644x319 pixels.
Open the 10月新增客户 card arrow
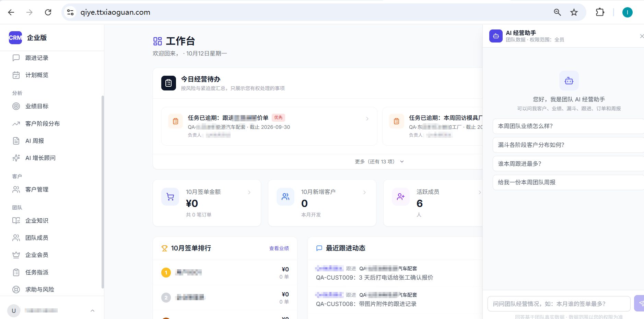pyautogui.click(x=364, y=192)
